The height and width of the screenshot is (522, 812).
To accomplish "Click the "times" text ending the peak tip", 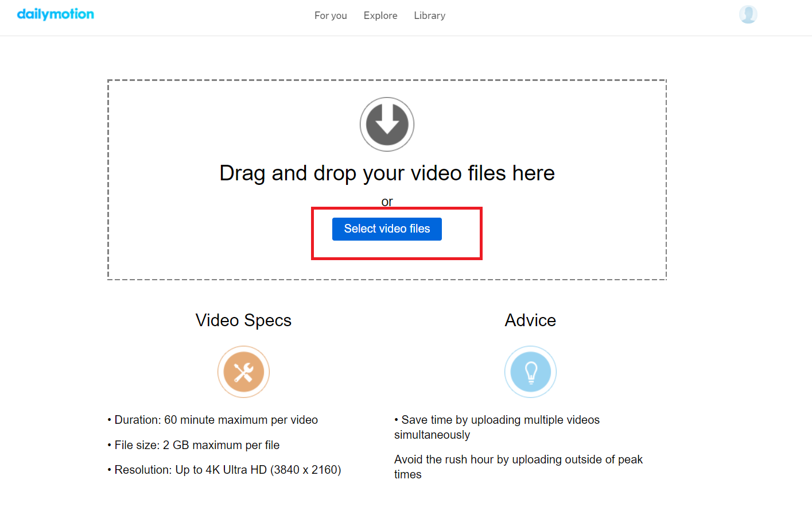I will (408, 475).
